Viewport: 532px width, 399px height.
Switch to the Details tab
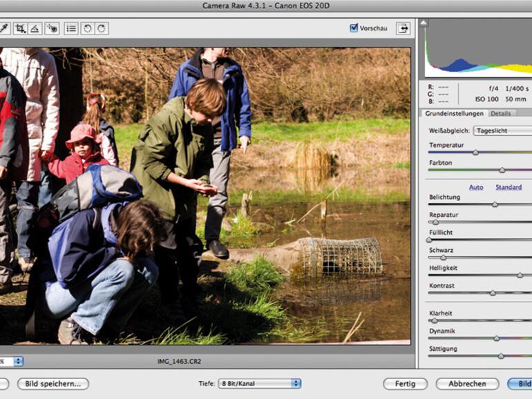(x=501, y=114)
